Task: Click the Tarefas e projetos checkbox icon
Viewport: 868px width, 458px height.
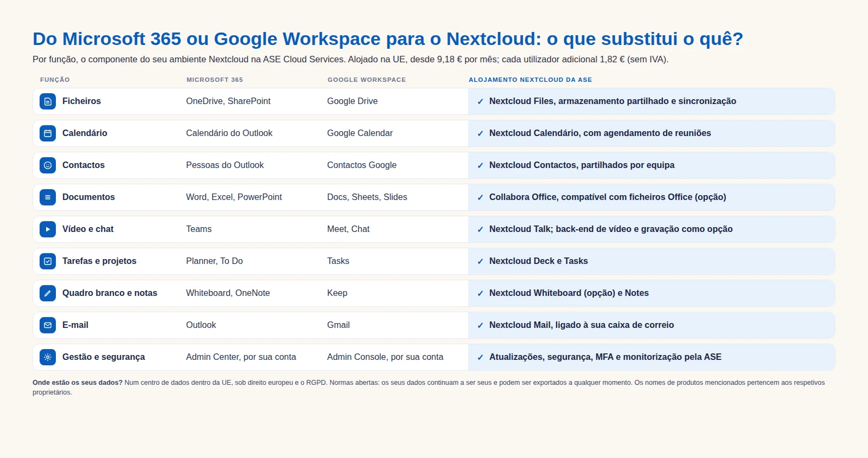Action: [x=48, y=261]
